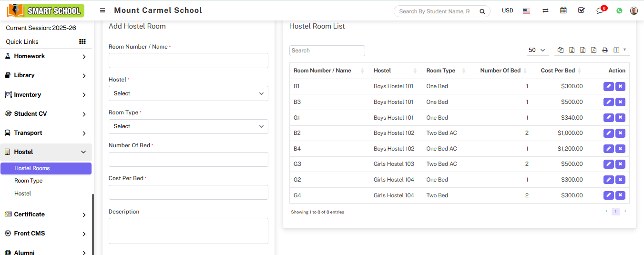Expand the Student CV sidebar menu

coord(46,114)
